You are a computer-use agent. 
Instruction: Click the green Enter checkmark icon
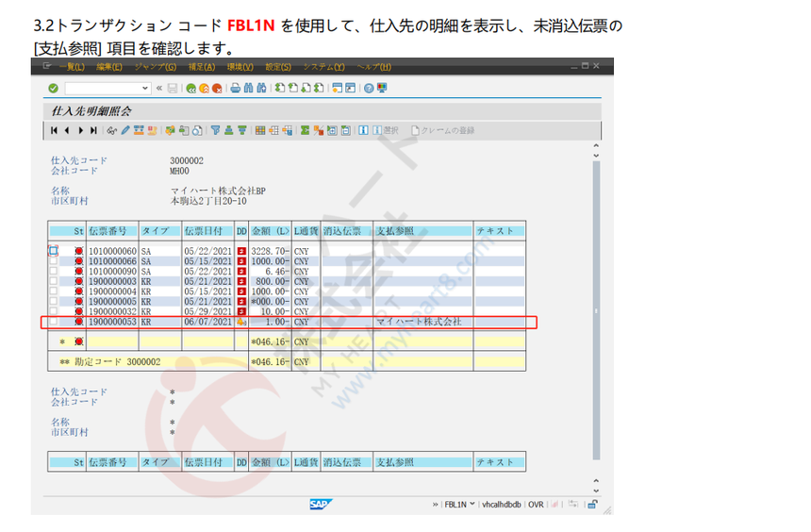click(x=53, y=89)
